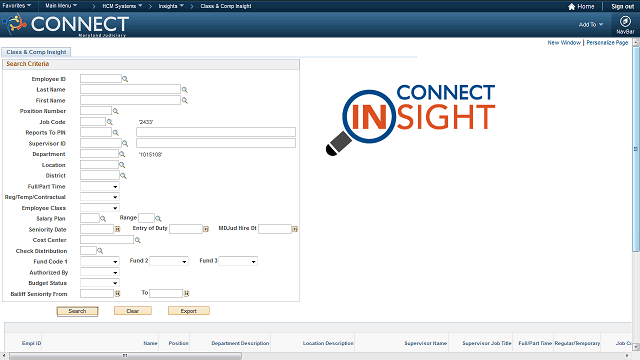The width and height of the screenshot is (640, 360).
Task: Click the horizontal scrollbar thumb
Action: coord(125,356)
